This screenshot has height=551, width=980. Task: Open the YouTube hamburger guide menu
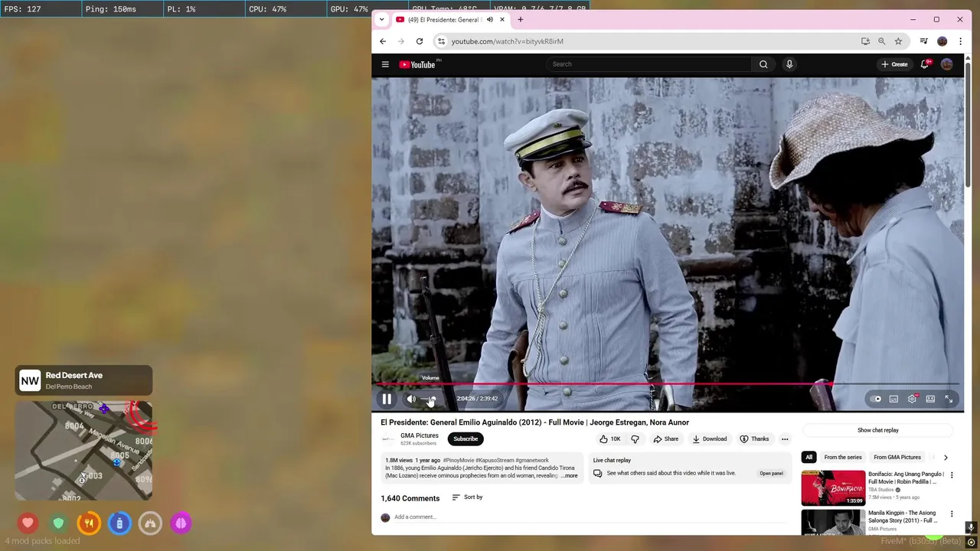coord(385,64)
